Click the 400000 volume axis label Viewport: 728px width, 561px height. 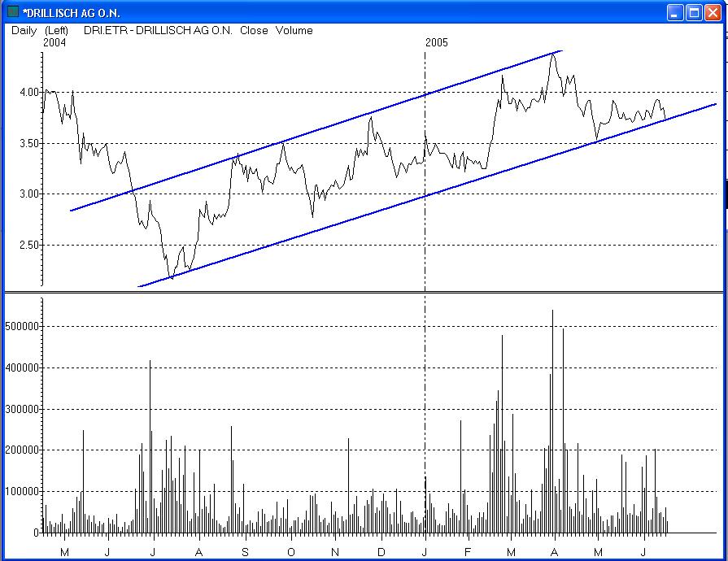coord(22,368)
